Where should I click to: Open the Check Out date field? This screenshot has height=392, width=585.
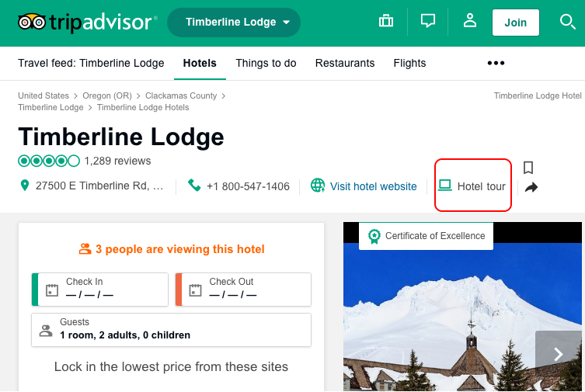pos(243,290)
